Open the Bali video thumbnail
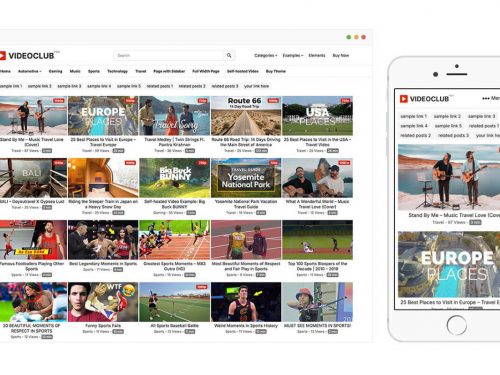This screenshot has width=500, height=375. tap(33, 178)
